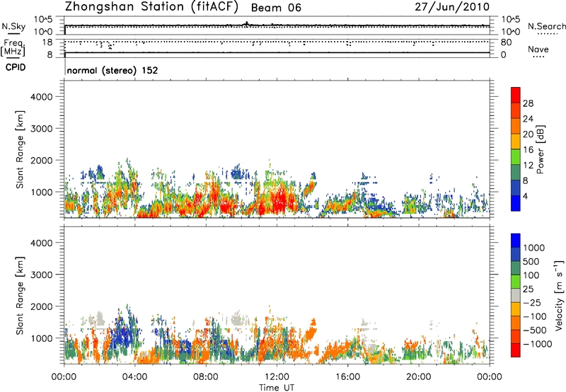
Task: Click the Slant Range [km] label of power panel
Action: point(20,149)
